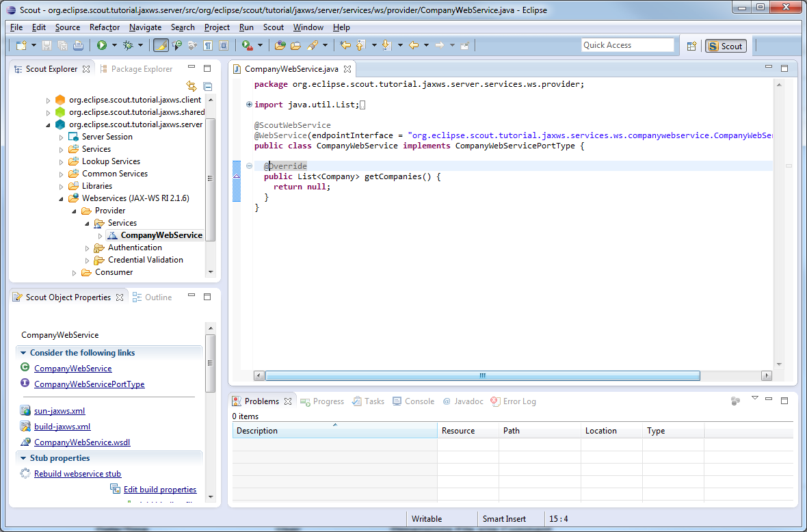Open the Search dialog icon
Image resolution: width=807 pixels, height=532 pixels.
click(315, 45)
